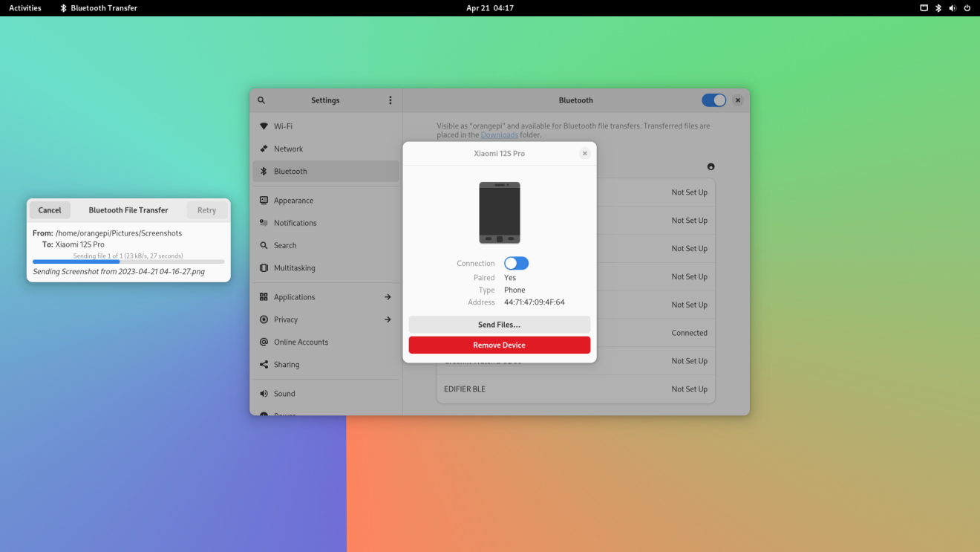
Task: Select the EDIFIER BLE device row
Action: tap(576, 389)
